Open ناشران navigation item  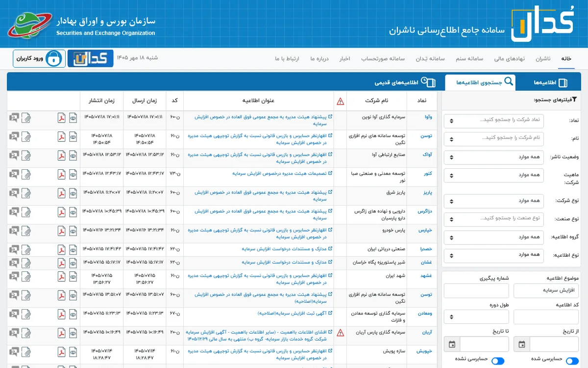pyautogui.click(x=543, y=59)
